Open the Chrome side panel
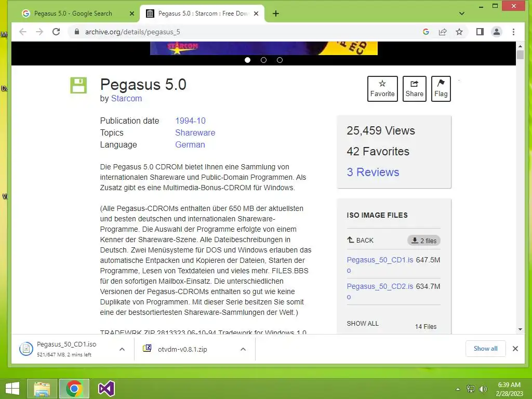Image resolution: width=532 pixels, height=399 pixels. (x=480, y=32)
